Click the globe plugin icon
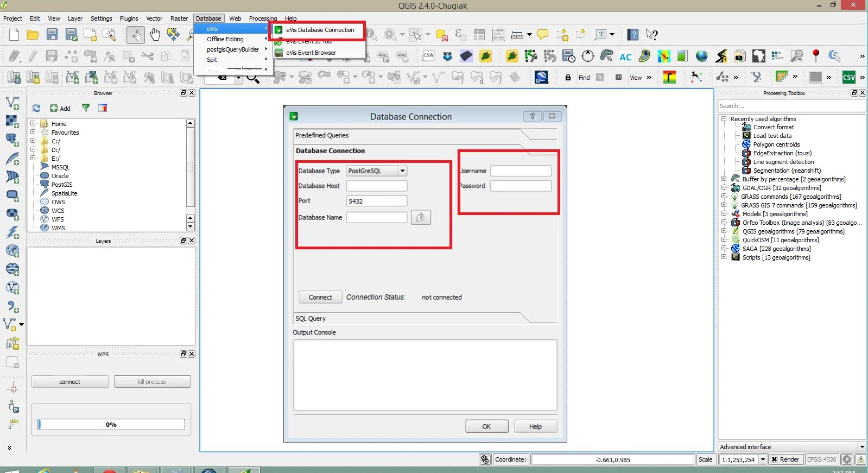868x473 pixels. click(702, 56)
